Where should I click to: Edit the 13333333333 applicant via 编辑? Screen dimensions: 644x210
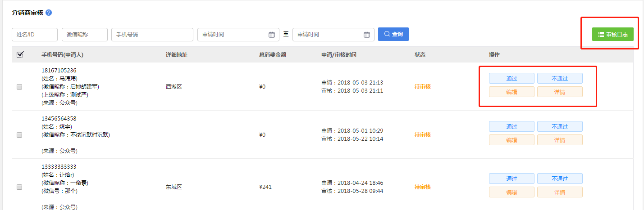[x=512, y=192]
